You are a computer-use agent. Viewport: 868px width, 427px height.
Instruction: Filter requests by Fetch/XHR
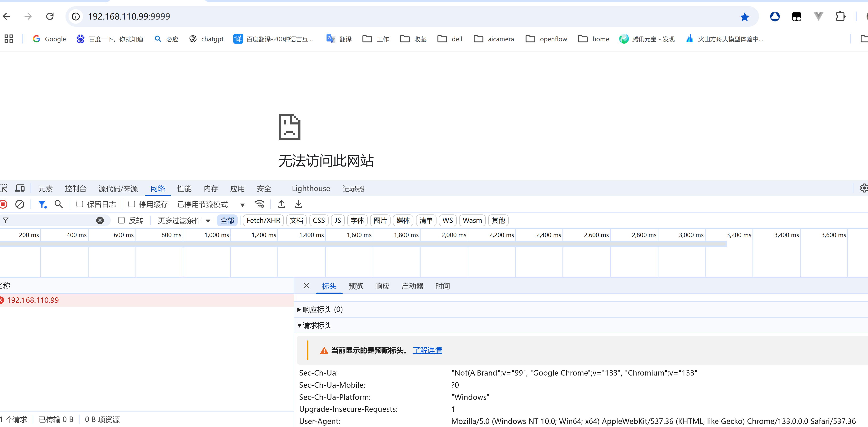[263, 220]
